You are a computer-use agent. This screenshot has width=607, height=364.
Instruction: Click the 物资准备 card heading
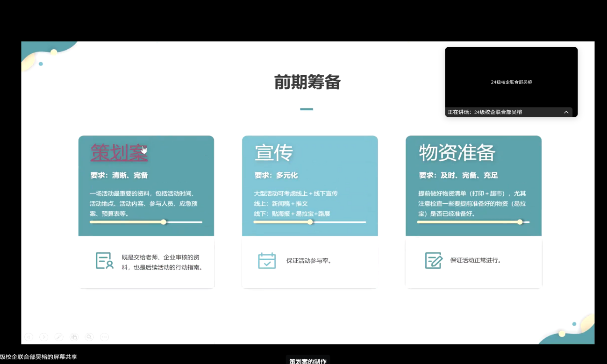click(x=457, y=153)
